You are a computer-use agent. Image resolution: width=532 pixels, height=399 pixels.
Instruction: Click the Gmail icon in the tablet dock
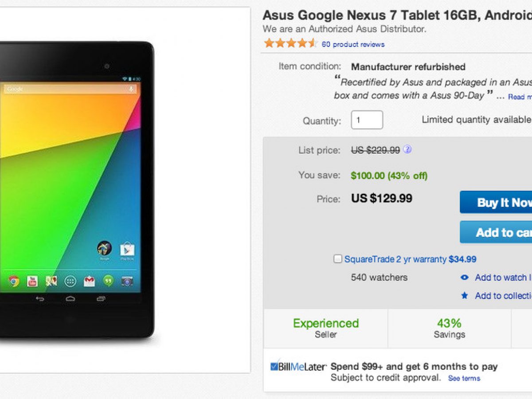90,281
